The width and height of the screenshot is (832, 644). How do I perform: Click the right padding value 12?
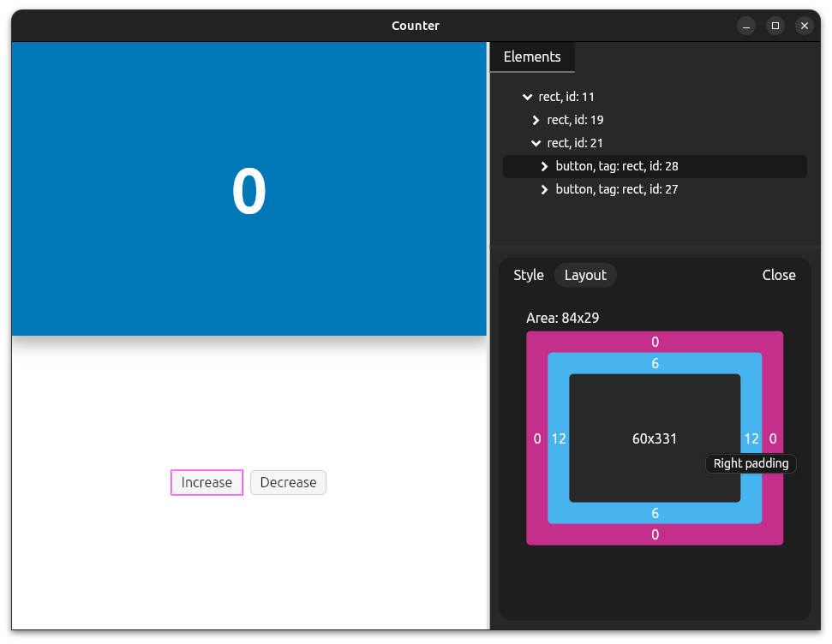(x=751, y=438)
